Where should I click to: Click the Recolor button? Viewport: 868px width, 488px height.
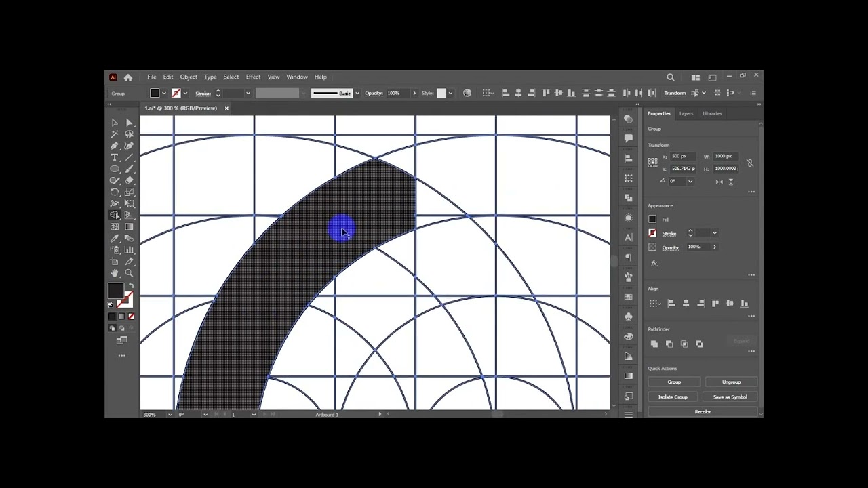[x=703, y=411]
